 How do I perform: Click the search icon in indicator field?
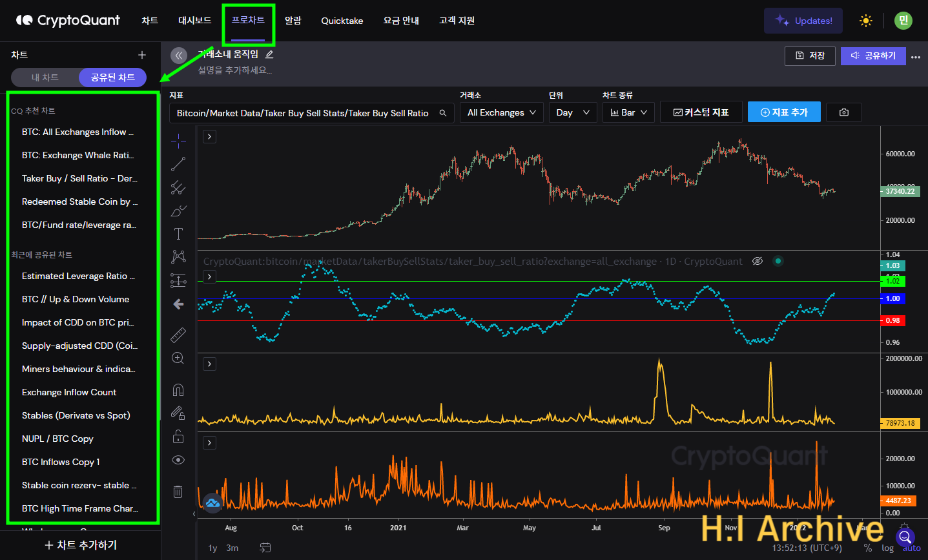pyautogui.click(x=443, y=113)
